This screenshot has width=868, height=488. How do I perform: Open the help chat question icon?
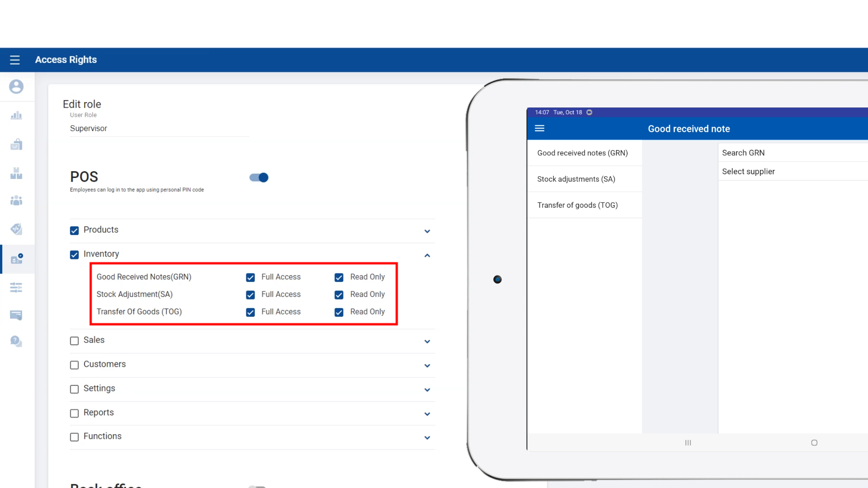tap(16, 341)
